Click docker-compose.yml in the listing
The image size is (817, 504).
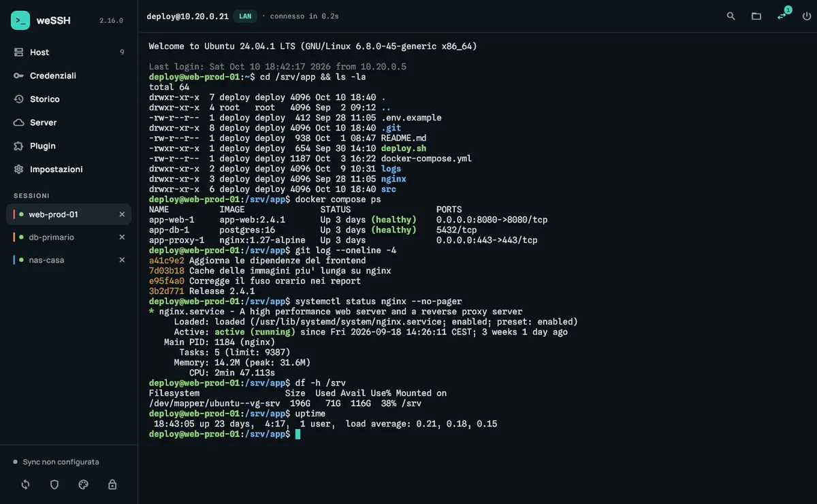tap(426, 158)
